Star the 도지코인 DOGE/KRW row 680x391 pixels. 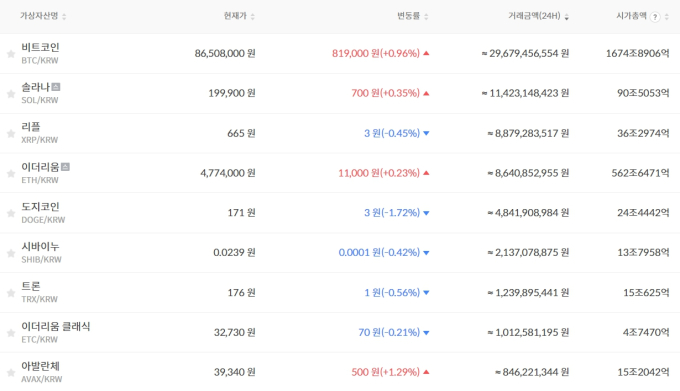point(11,213)
